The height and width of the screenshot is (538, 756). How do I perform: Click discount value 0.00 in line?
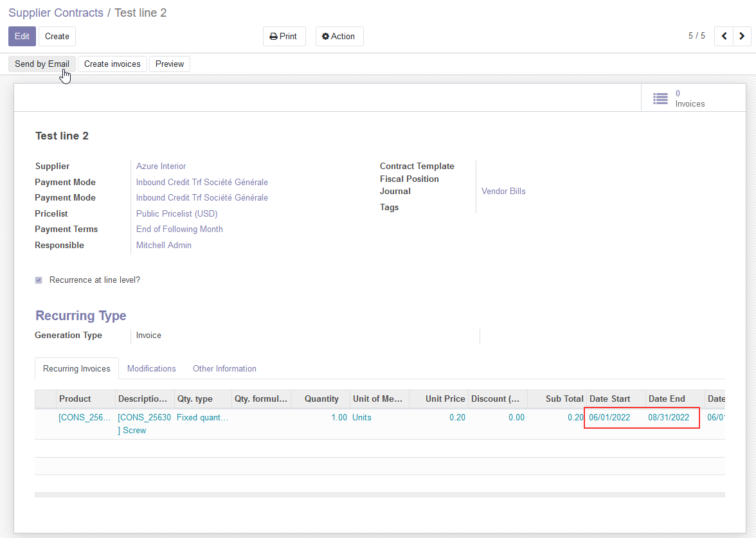[516, 418]
